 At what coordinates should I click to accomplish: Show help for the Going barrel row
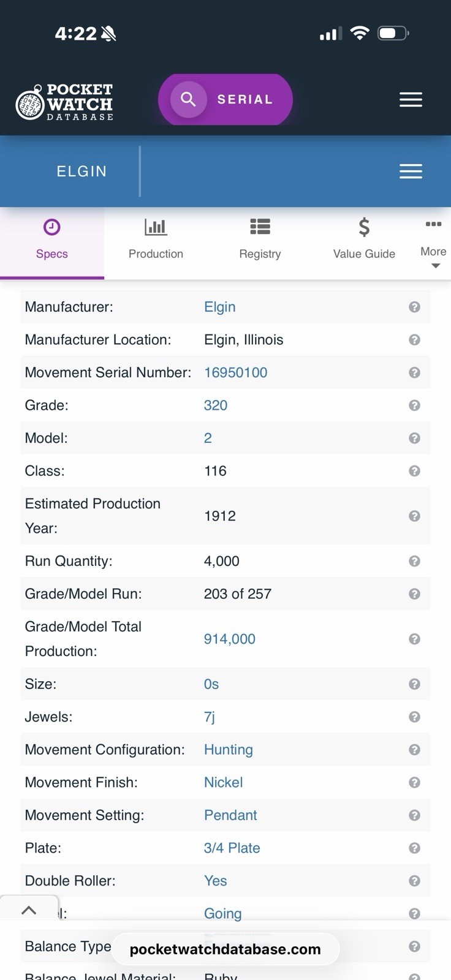click(x=414, y=913)
